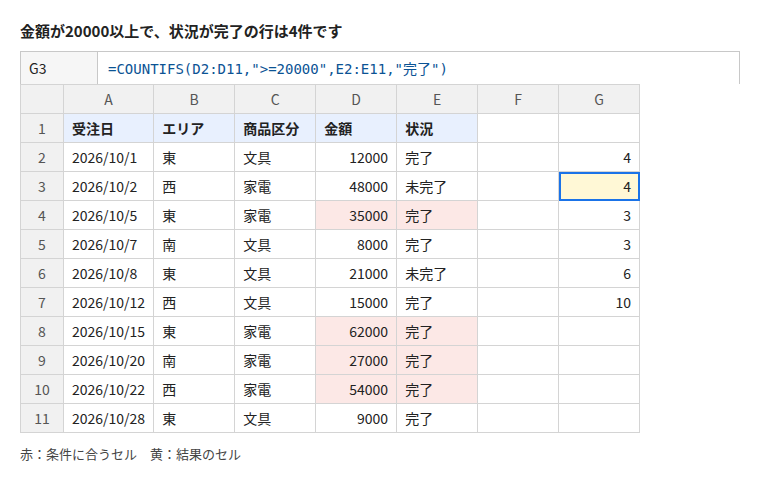Click amount cell 8000

pyautogui.click(x=356, y=244)
